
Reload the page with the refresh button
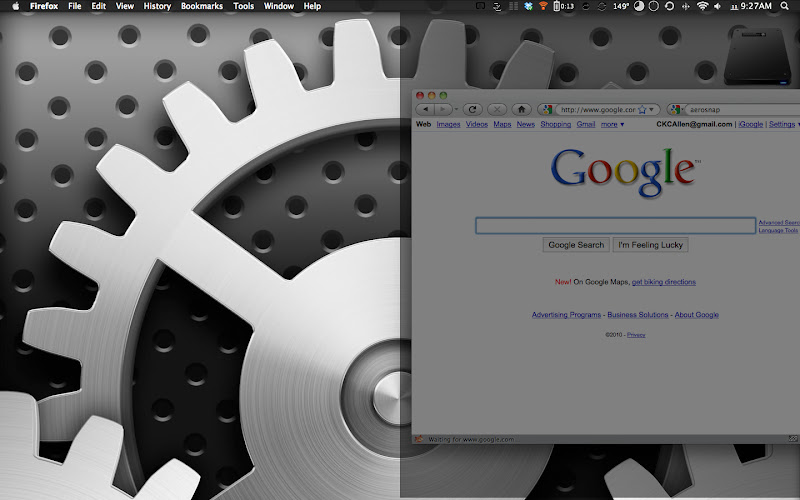click(472, 109)
